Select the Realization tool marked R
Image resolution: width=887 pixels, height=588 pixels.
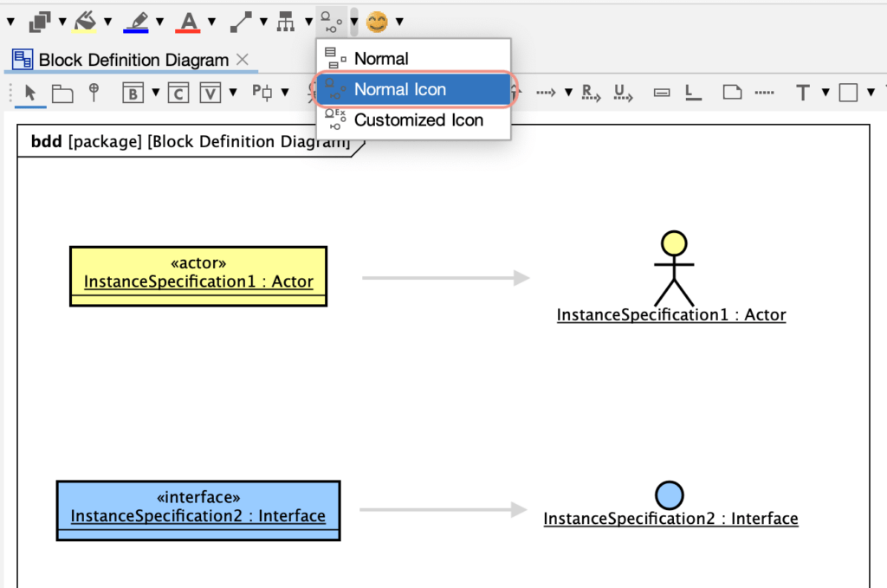click(591, 92)
